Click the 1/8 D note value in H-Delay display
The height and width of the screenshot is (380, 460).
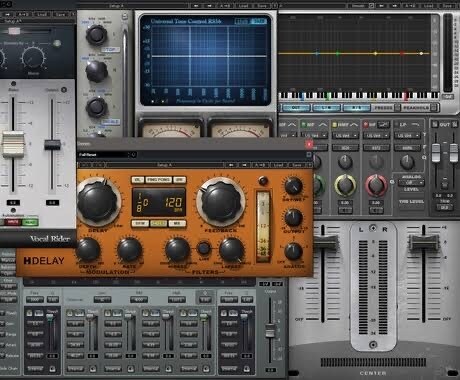pos(143,203)
